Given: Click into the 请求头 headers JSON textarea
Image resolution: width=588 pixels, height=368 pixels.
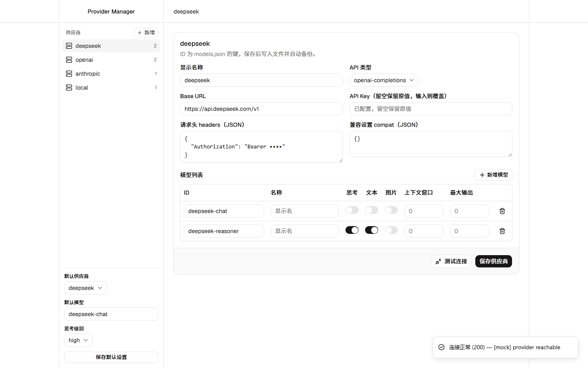Looking at the screenshot, I should 261,147.
